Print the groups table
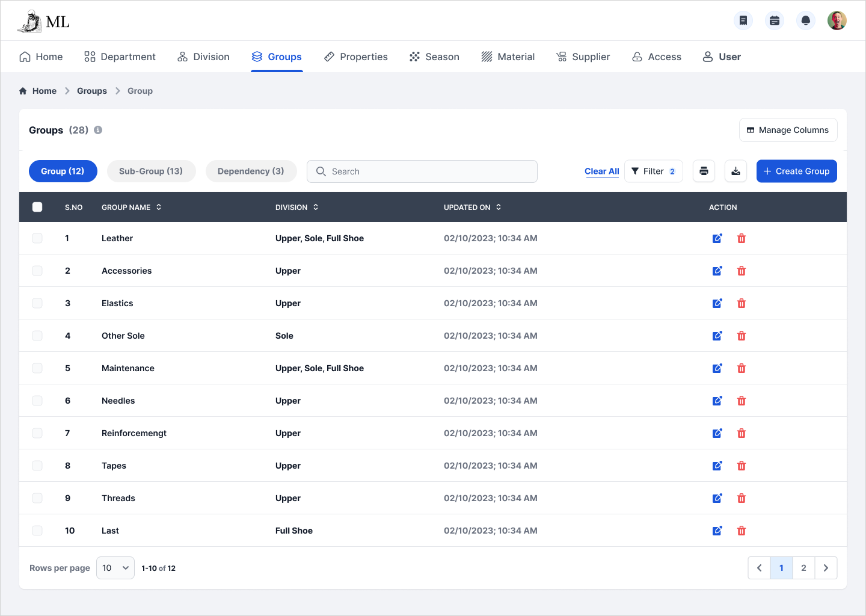Screen dimensions: 866x616 [x=704, y=171]
